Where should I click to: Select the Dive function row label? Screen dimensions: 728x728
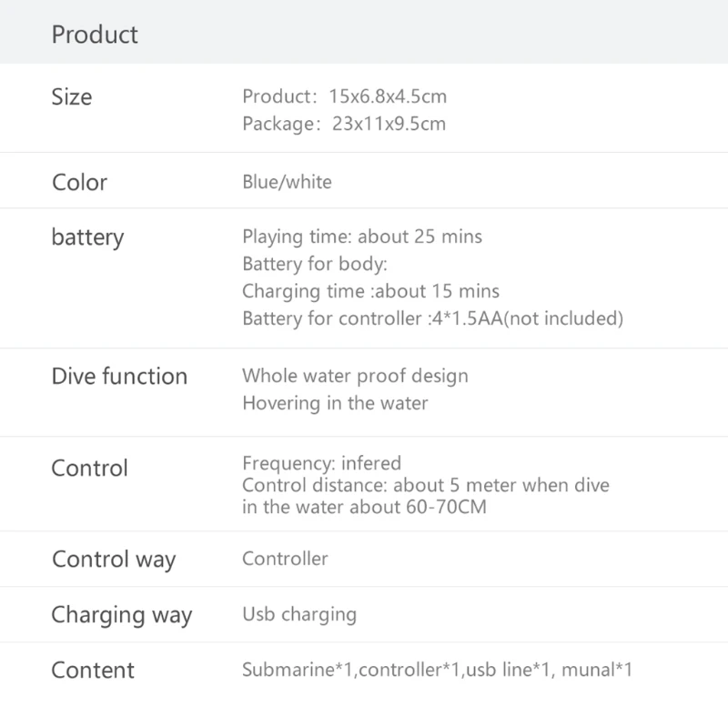(119, 377)
